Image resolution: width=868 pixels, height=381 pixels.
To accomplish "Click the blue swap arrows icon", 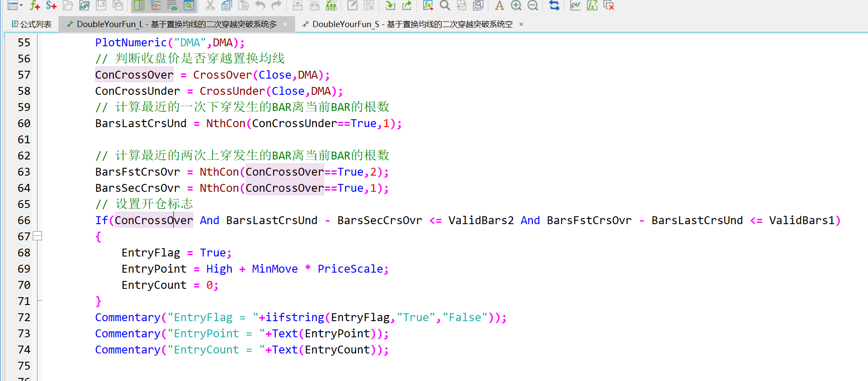I will tap(554, 5).
